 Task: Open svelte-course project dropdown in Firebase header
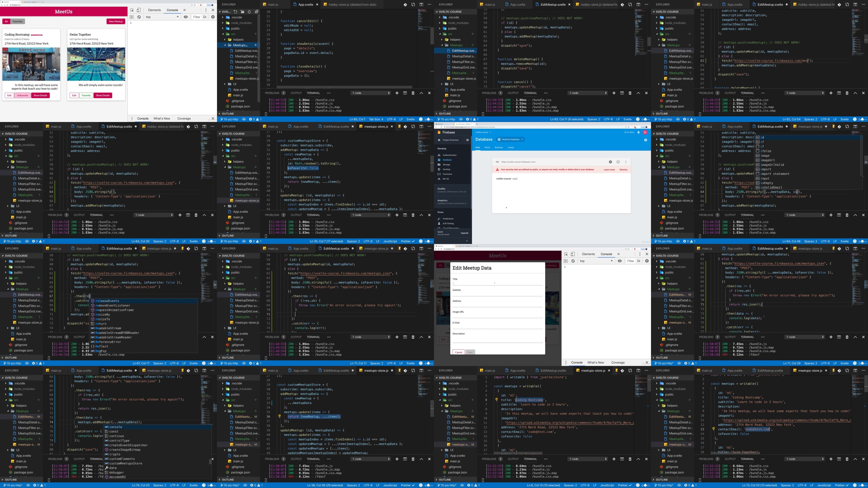tap(483, 132)
